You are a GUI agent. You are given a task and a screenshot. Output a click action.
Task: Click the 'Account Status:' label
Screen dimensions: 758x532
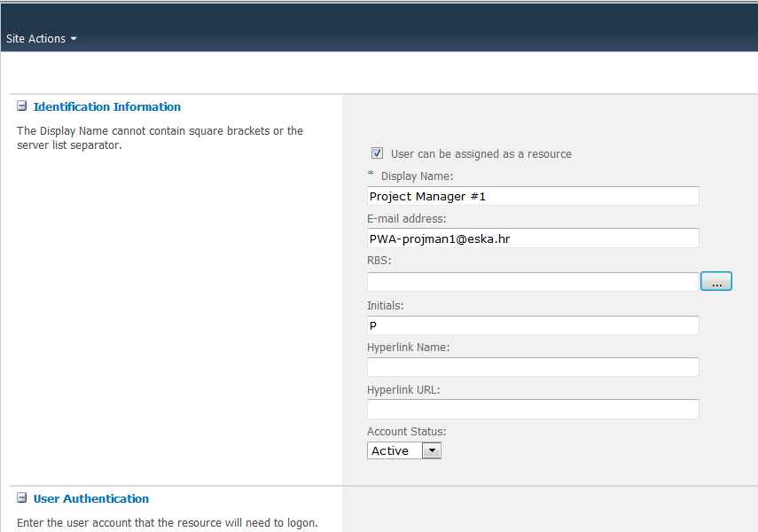pos(406,432)
